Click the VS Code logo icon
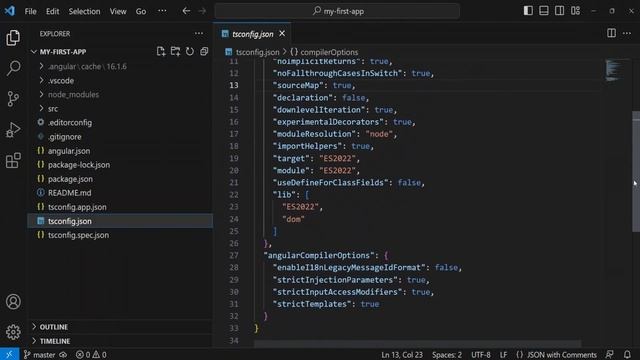 (x=10, y=11)
